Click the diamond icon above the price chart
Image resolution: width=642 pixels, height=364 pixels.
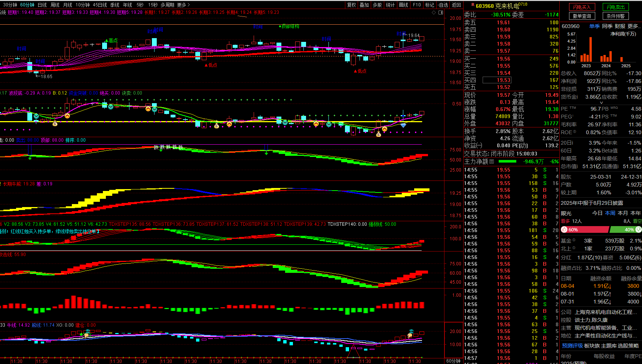[x=434, y=12]
